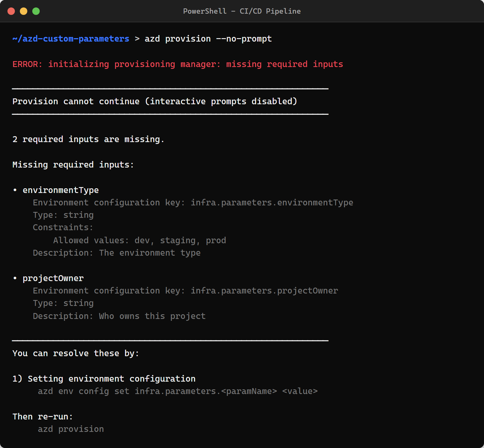Screen dimensions: 484x448
Task: Click the yellow minimize traffic light
Action: [24, 11]
